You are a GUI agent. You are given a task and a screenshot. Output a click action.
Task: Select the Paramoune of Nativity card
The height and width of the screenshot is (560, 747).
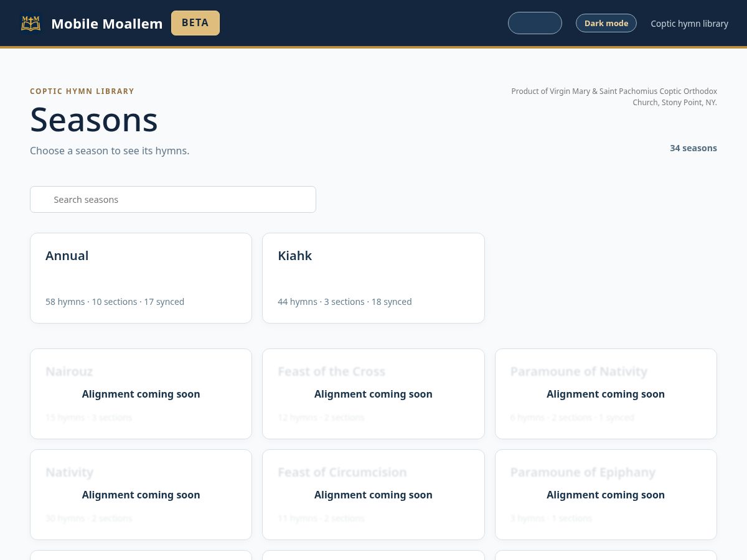(x=606, y=394)
